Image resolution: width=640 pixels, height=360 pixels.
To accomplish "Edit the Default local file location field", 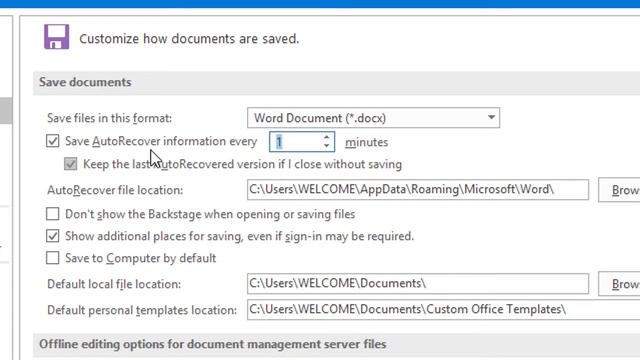I will [x=418, y=284].
